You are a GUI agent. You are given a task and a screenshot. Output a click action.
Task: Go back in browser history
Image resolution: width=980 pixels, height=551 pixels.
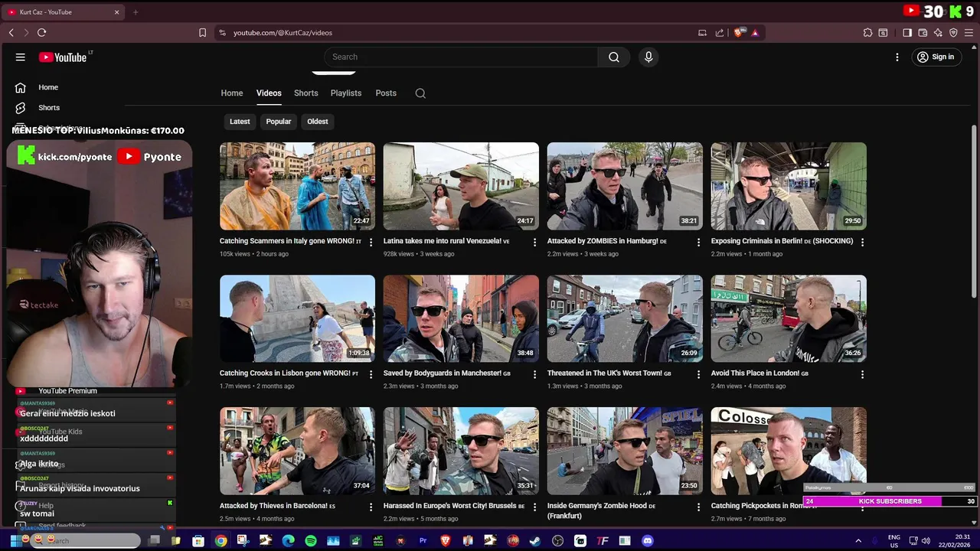[x=11, y=33]
